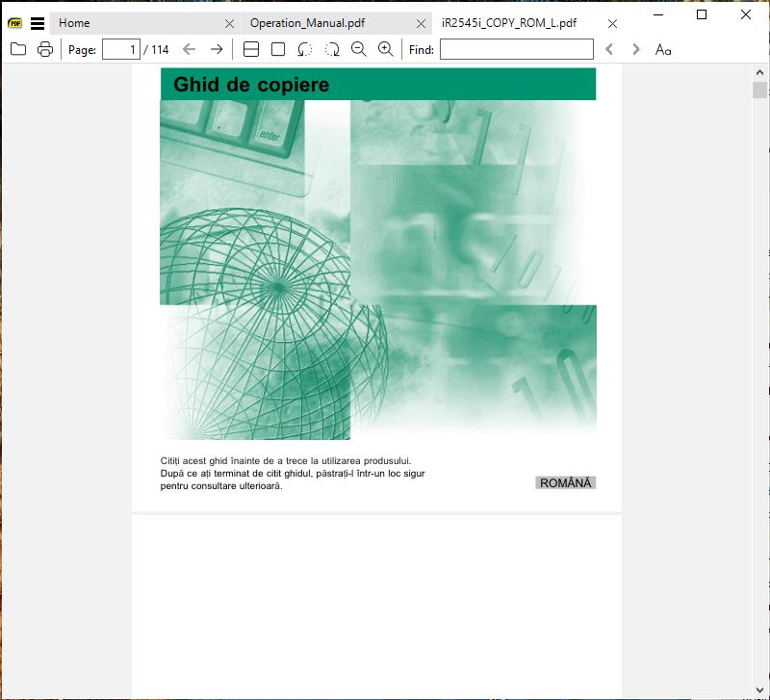This screenshot has width=770, height=700.
Task: Switch to the Home tab
Action: pyautogui.click(x=135, y=23)
